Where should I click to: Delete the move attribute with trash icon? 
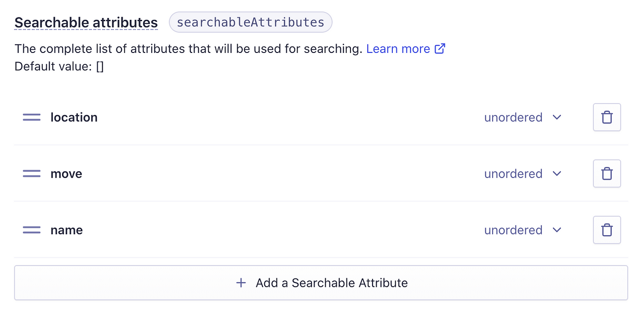[x=607, y=174]
